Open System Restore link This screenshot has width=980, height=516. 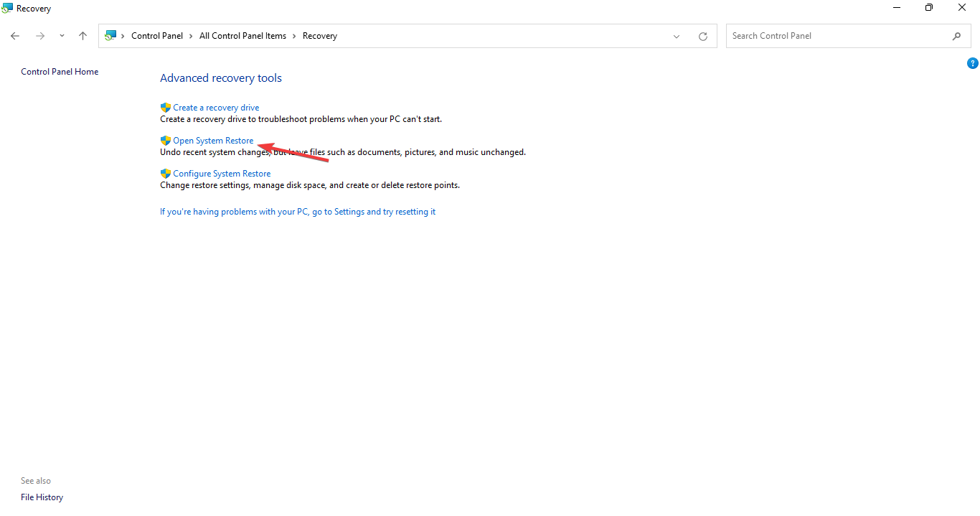coord(213,141)
